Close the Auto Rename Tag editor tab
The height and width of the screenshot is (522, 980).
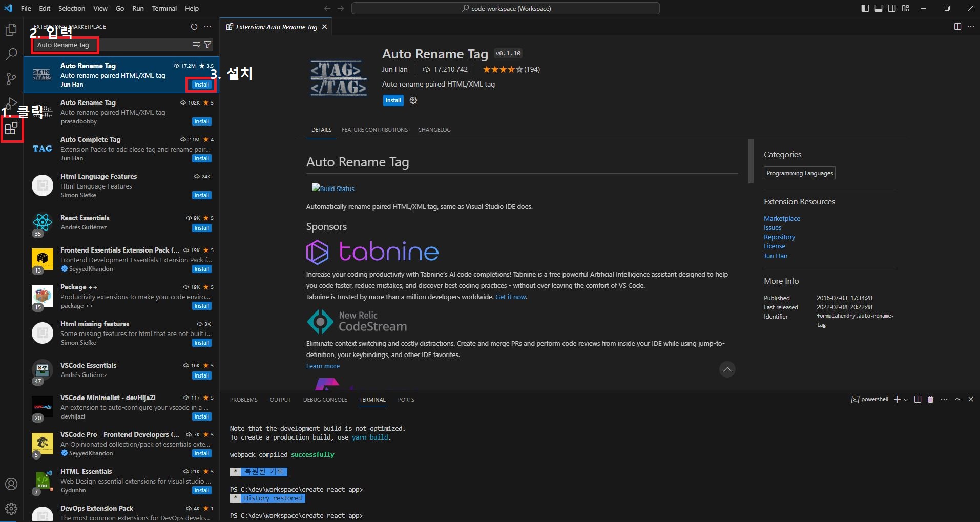pos(324,27)
